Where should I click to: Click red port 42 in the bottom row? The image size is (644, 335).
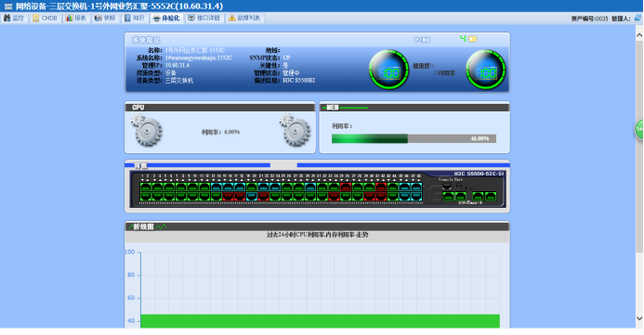381,196
